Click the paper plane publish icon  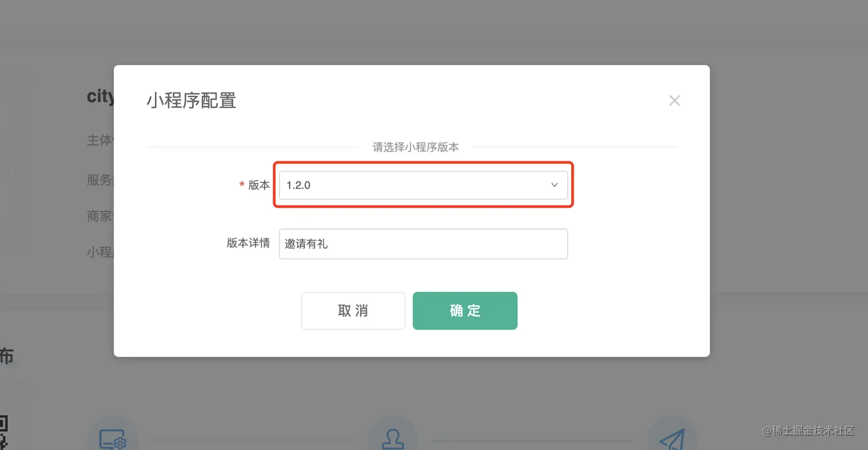click(672, 440)
